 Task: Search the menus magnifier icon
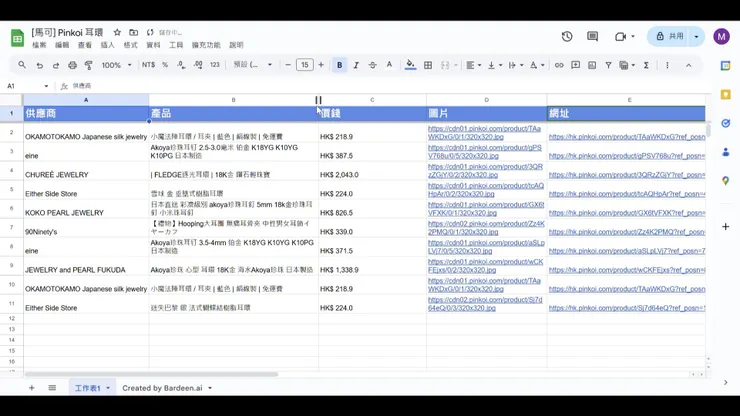click(x=22, y=65)
